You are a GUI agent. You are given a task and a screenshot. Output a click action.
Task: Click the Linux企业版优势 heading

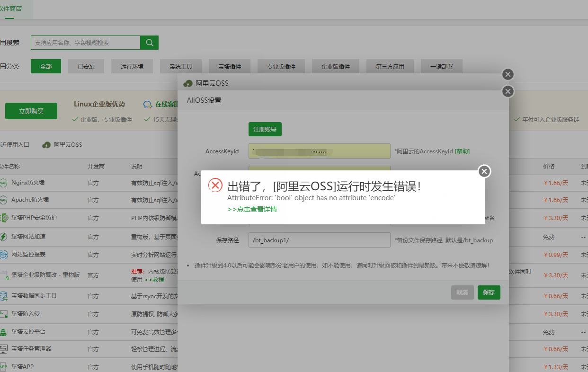[99, 104]
